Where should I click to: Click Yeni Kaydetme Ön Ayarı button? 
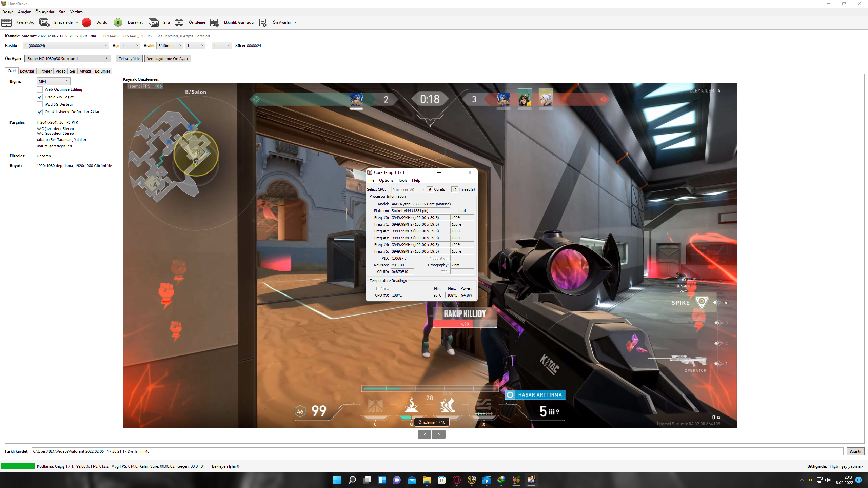(x=167, y=59)
